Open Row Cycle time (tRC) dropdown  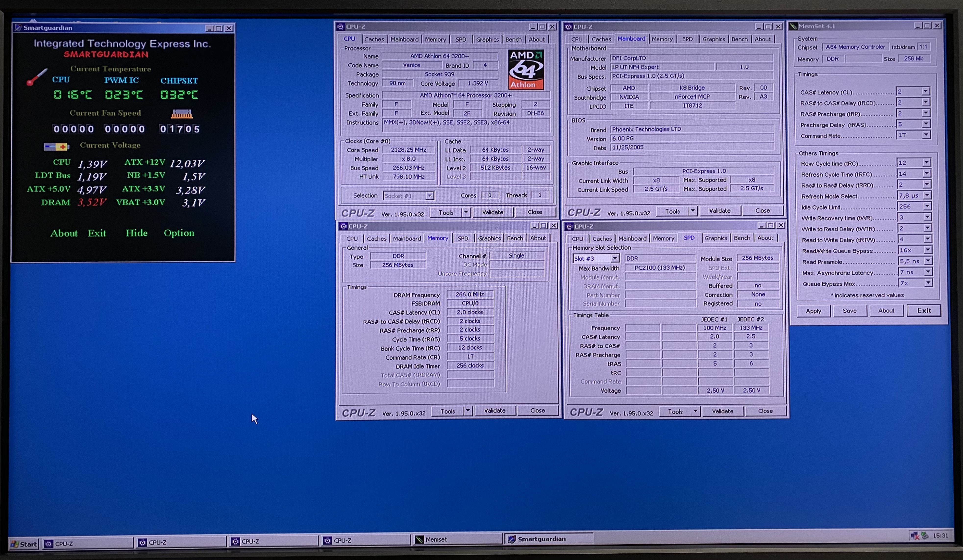[927, 163]
